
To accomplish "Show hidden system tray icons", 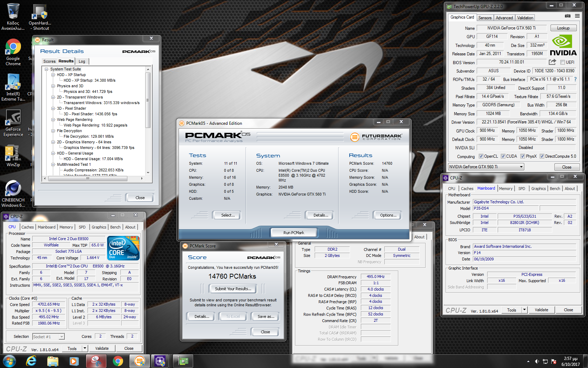I will click(x=528, y=361).
